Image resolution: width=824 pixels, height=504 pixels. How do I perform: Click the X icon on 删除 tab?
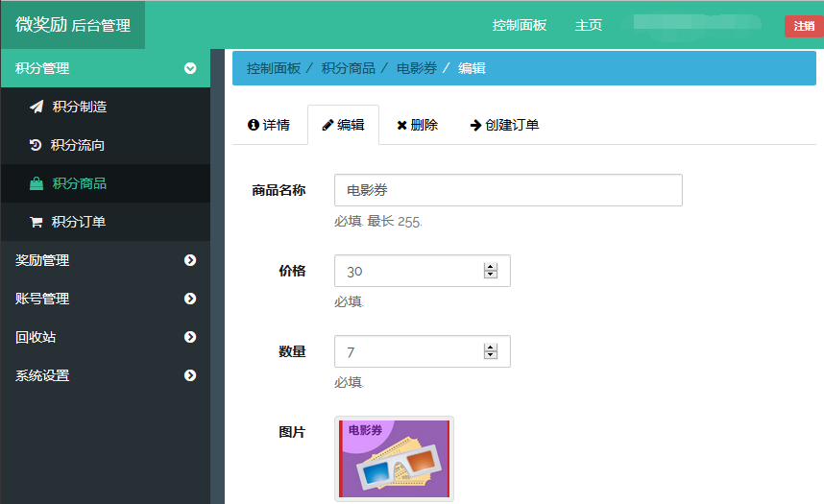pos(401,125)
